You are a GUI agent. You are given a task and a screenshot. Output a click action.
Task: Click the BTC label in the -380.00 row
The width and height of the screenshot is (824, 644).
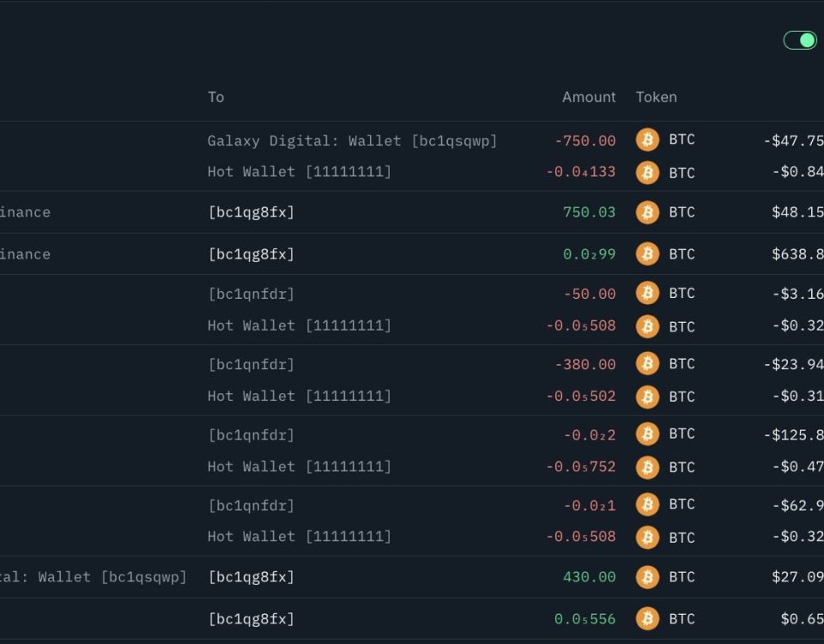[682, 364]
